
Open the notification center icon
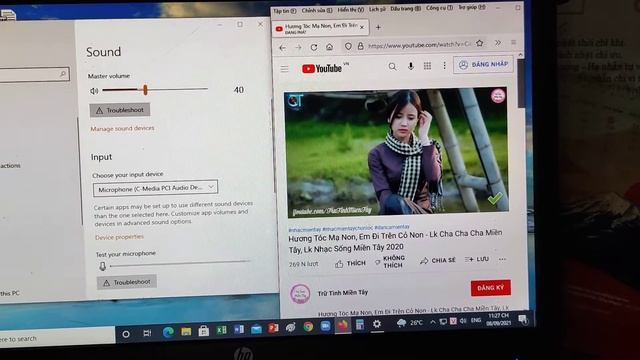click(522, 319)
